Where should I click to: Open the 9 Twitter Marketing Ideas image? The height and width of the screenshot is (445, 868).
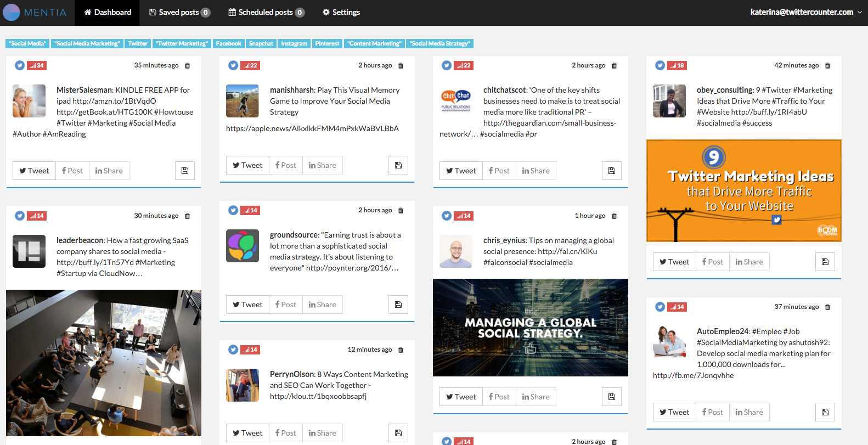[x=744, y=191]
